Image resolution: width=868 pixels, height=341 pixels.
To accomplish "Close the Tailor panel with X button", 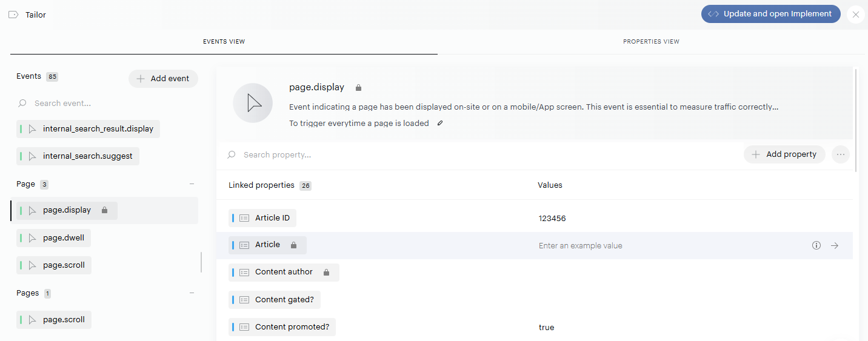I will click(x=855, y=15).
